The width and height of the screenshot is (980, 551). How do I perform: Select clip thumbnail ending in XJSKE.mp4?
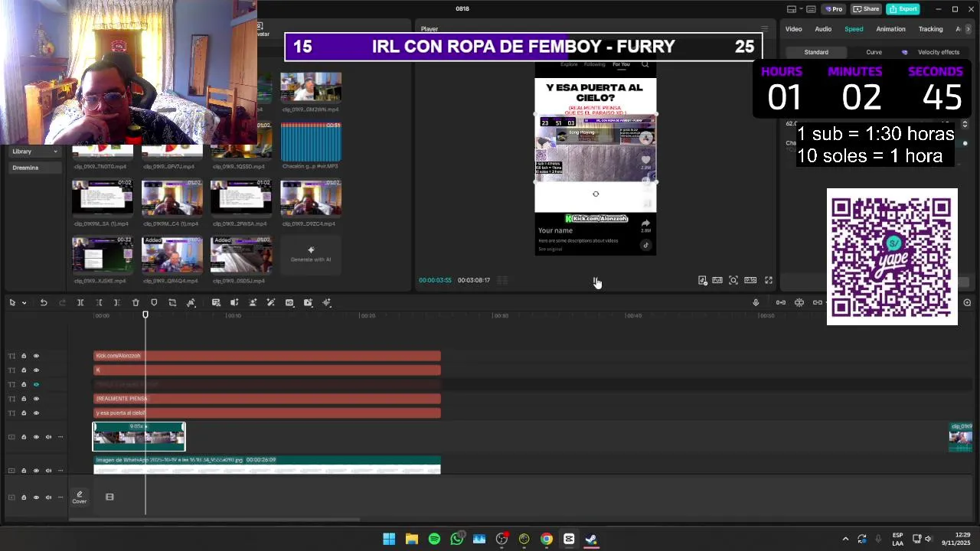103,255
